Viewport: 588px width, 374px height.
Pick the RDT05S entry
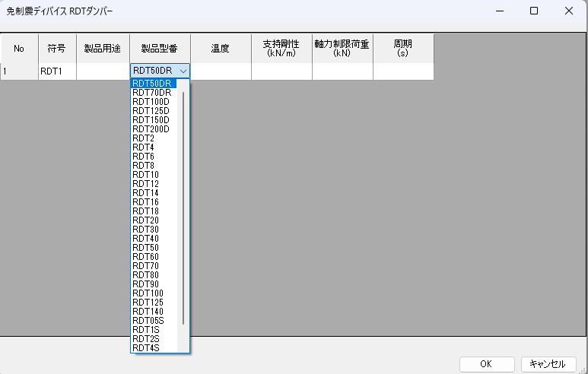click(x=154, y=321)
